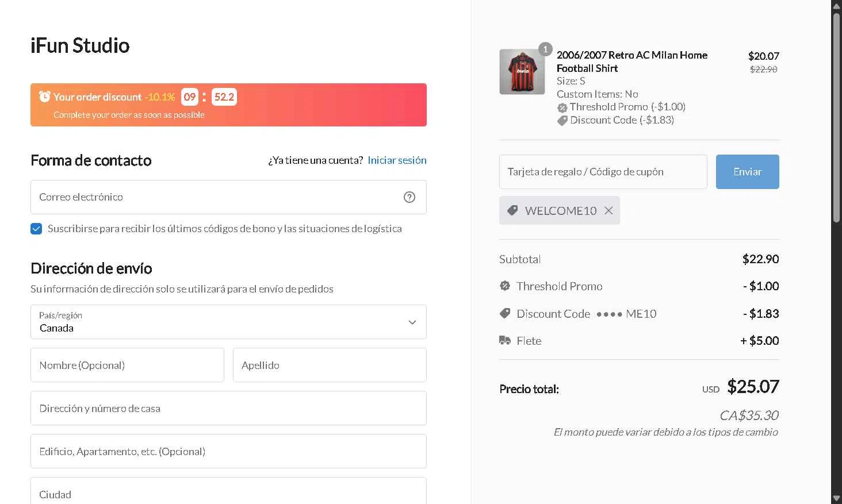Click Threshold Promo icon under product details
Screen dimensions: 842x504
pos(562,107)
